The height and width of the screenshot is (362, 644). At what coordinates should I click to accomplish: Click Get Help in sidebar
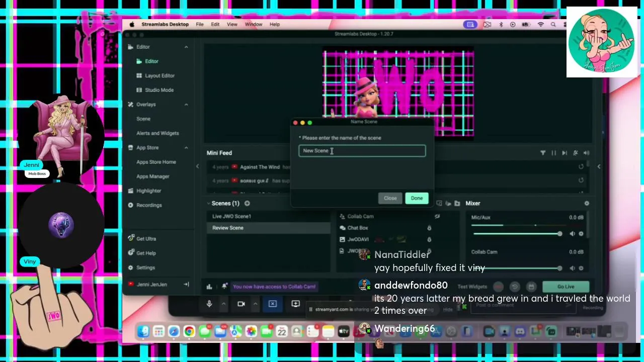tap(146, 253)
